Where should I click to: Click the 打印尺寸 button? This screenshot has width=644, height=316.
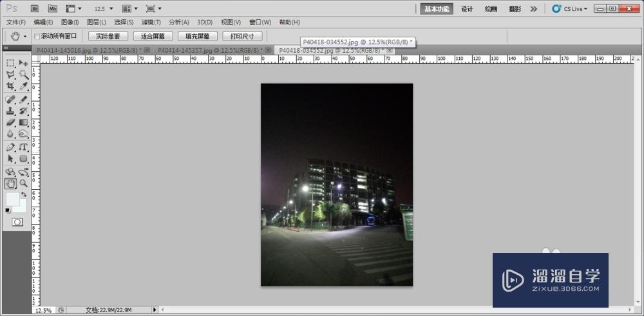[x=242, y=36]
